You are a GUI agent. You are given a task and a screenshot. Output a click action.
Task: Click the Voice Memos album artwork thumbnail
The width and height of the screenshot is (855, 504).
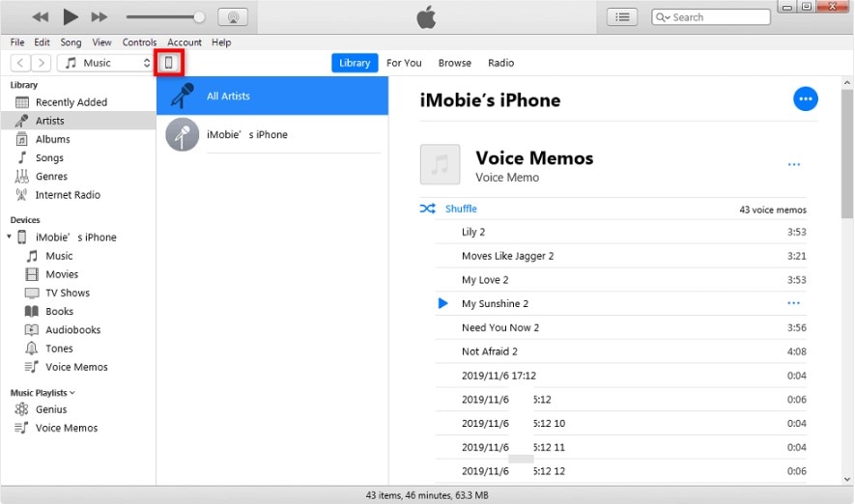click(x=440, y=164)
